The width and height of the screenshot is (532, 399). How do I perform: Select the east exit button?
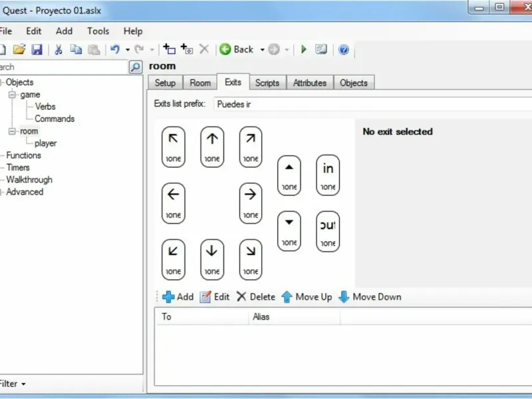tap(251, 203)
